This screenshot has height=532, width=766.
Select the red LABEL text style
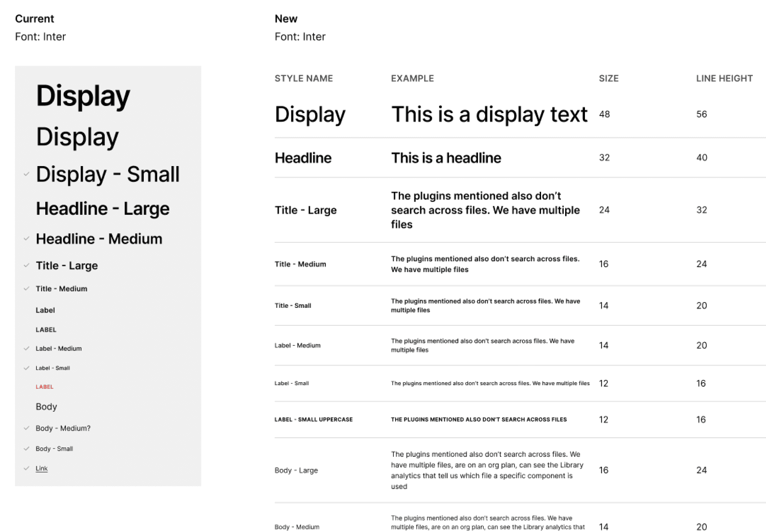[44, 386]
